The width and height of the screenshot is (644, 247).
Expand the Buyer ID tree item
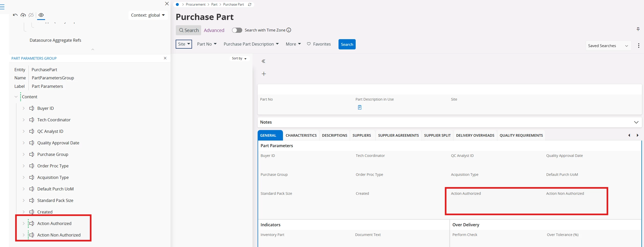pos(24,109)
